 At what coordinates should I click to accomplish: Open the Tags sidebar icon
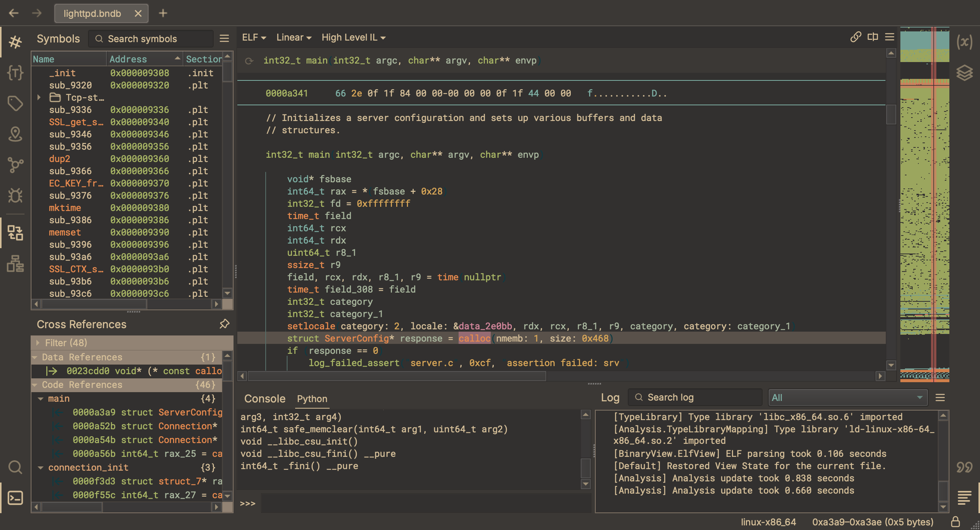click(x=15, y=103)
